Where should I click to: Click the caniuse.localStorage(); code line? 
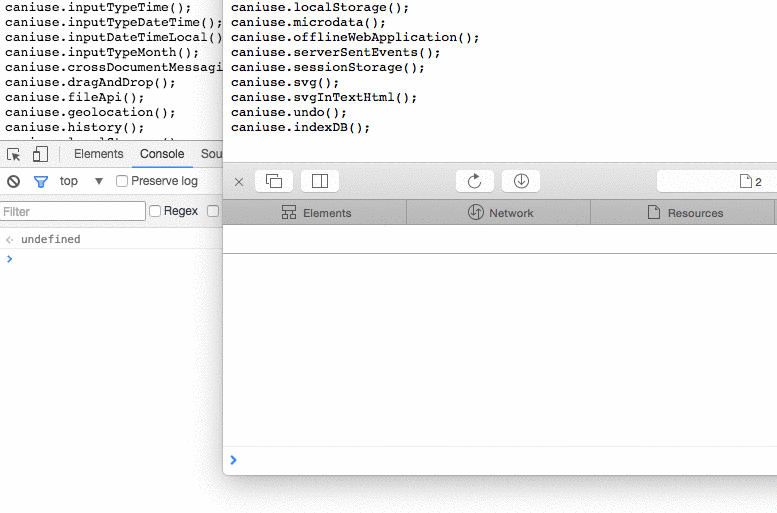tap(320, 7)
